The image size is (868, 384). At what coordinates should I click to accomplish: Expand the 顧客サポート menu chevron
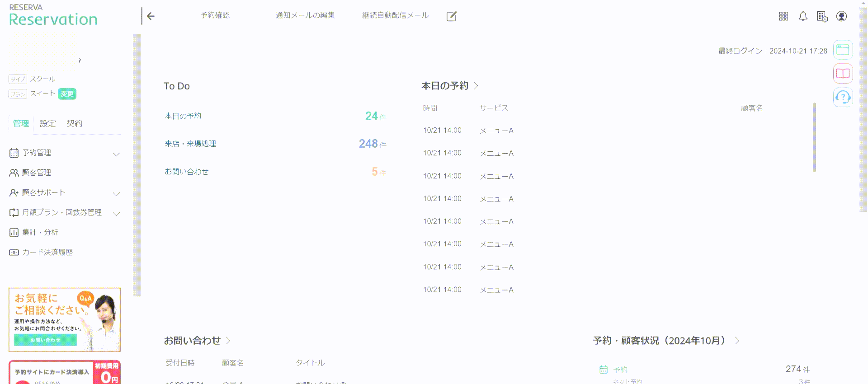pyautogui.click(x=116, y=194)
